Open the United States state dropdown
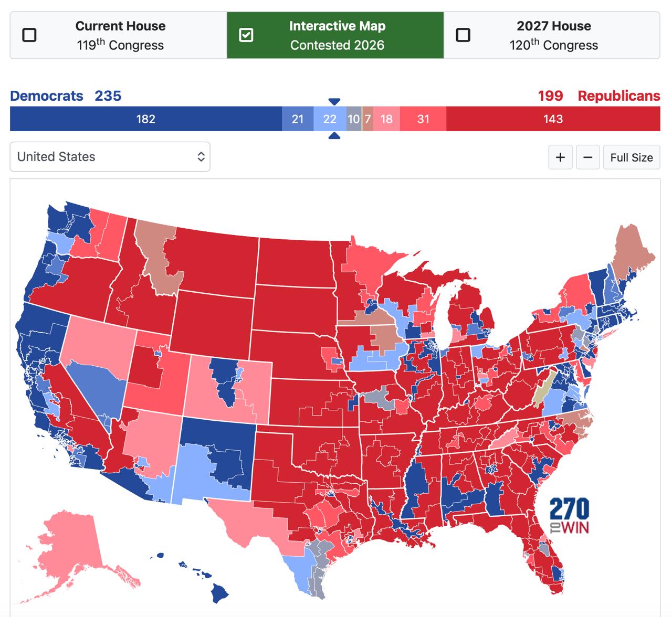The image size is (672, 617). tap(110, 156)
